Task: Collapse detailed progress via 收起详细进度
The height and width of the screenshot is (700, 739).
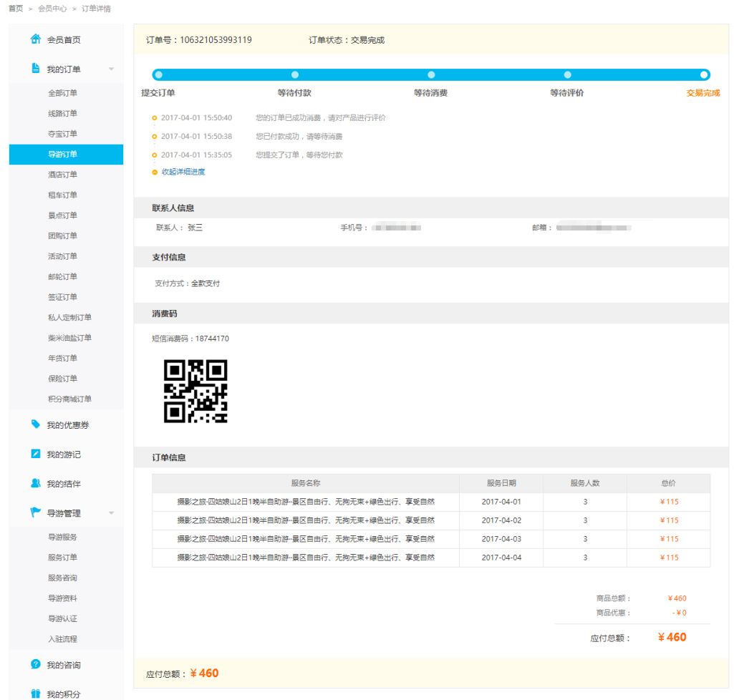Action: coord(183,172)
